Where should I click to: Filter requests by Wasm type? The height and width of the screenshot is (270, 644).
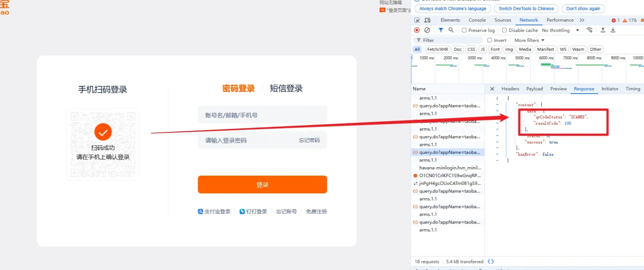coord(578,49)
